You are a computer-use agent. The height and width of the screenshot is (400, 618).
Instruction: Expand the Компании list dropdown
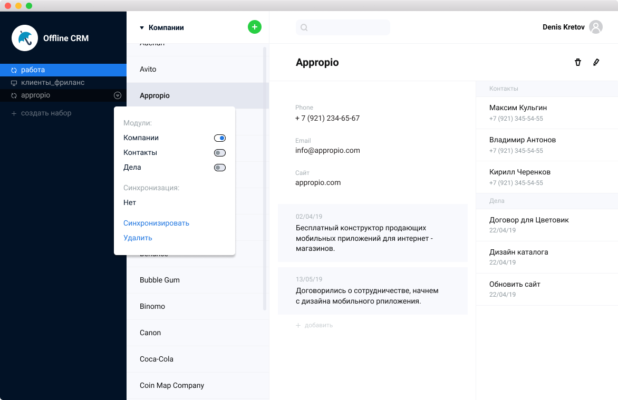tap(142, 28)
